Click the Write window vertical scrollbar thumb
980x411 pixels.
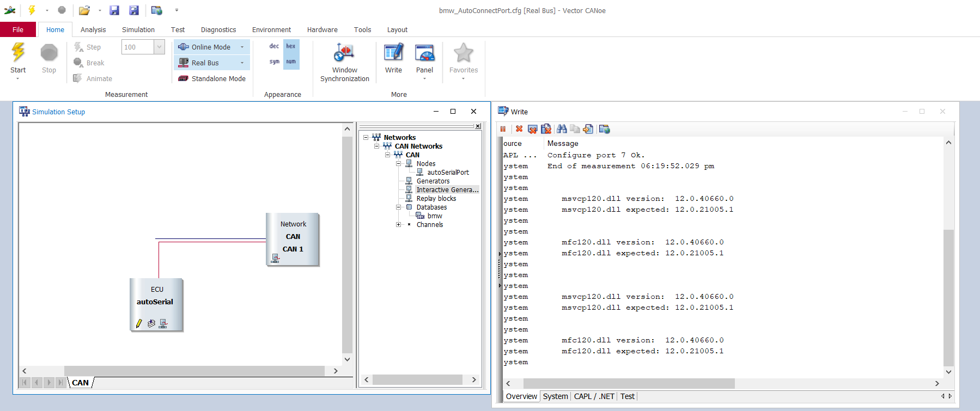click(x=948, y=298)
